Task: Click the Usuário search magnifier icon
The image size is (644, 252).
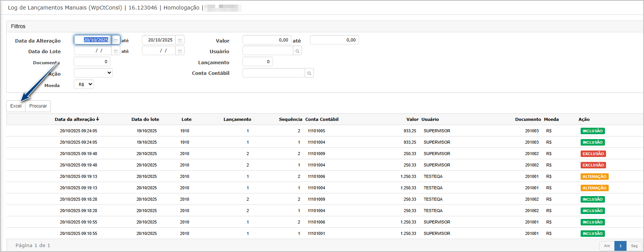Action: [x=298, y=51]
